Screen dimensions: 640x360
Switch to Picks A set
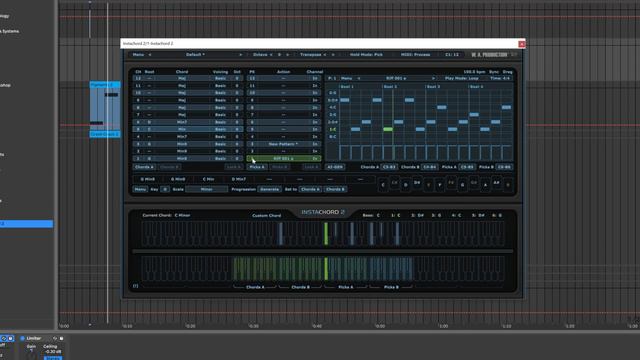click(x=257, y=167)
